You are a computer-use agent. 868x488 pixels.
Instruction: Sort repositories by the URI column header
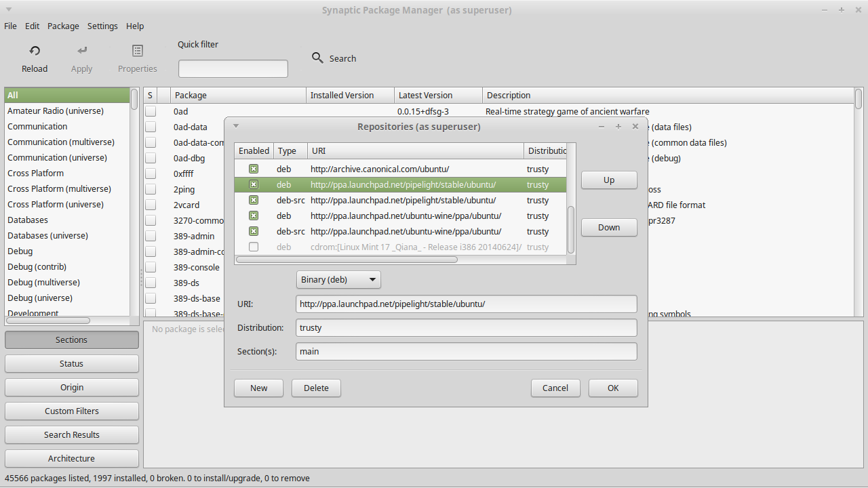[416, 150]
